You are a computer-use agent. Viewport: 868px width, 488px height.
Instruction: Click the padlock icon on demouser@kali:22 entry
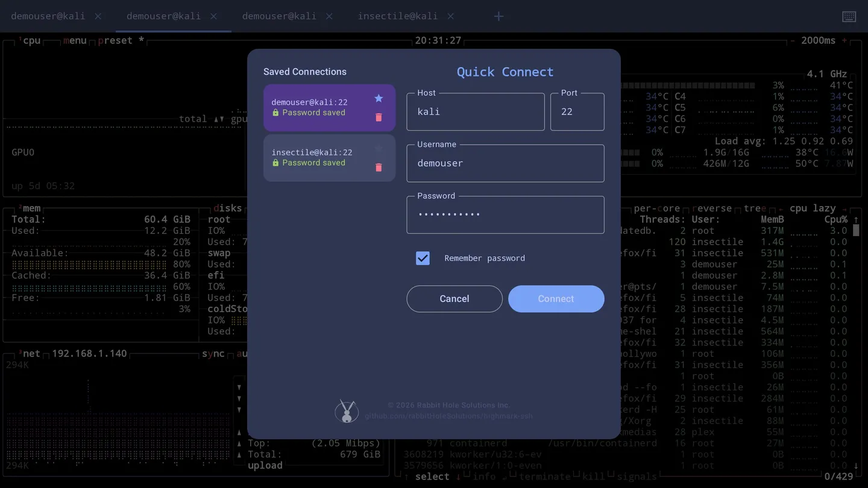pos(275,112)
